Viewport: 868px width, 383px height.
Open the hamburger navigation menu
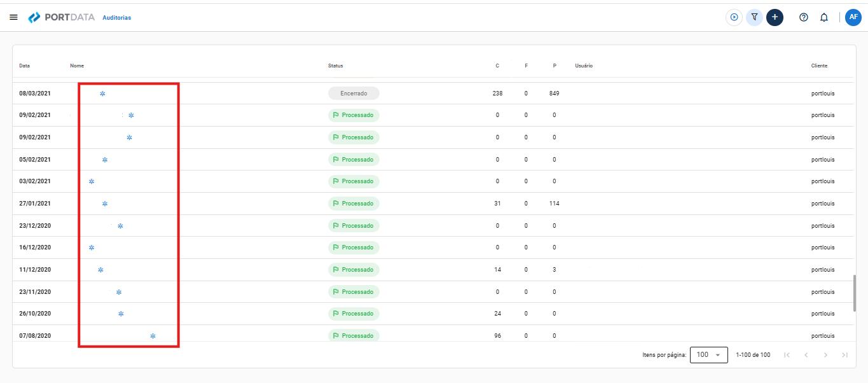(x=13, y=17)
